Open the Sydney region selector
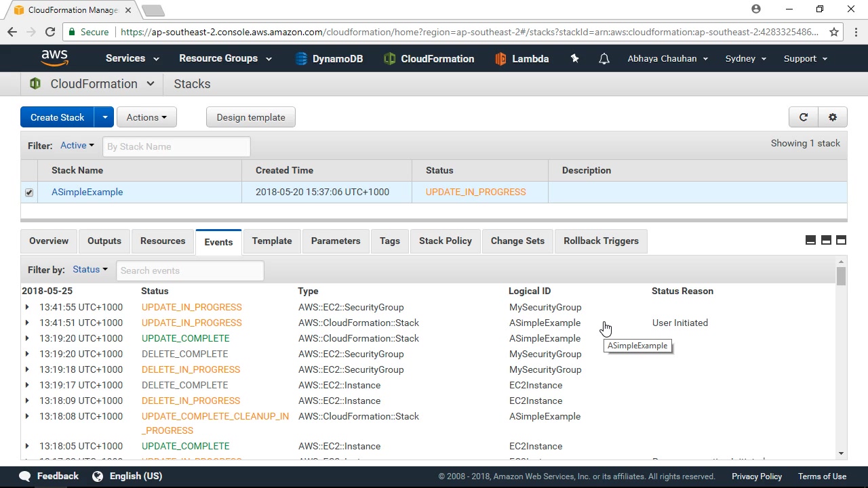 pyautogui.click(x=746, y=58)
